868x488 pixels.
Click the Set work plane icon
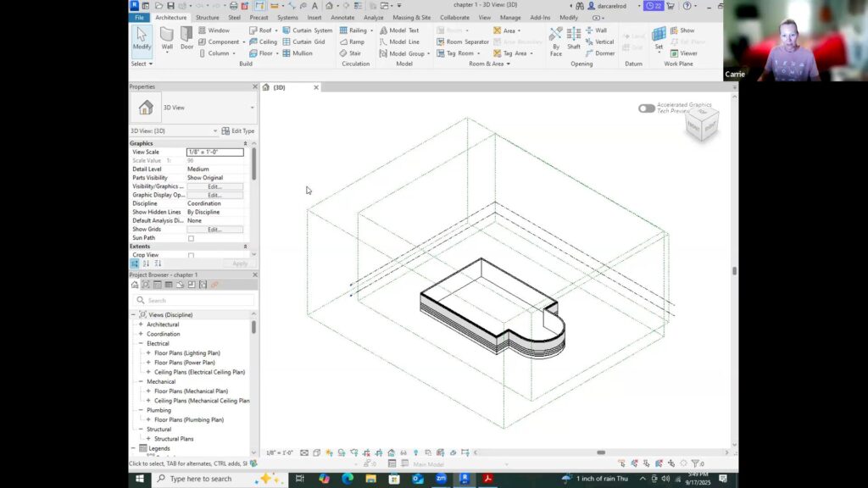click(659, 37)
